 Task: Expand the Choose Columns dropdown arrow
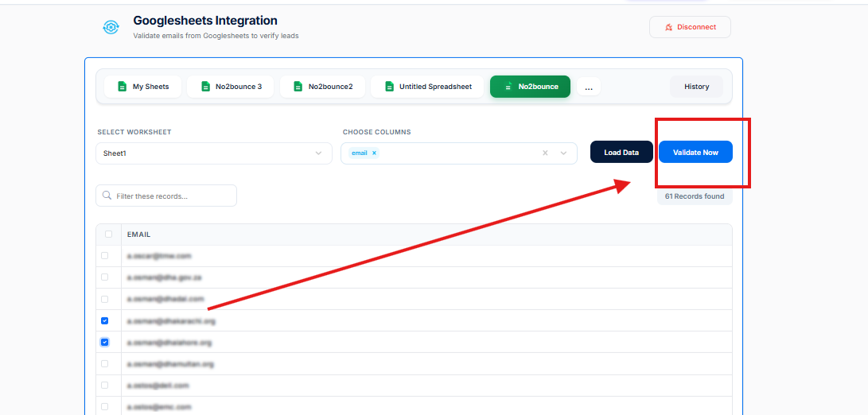(x=563, y=153)
